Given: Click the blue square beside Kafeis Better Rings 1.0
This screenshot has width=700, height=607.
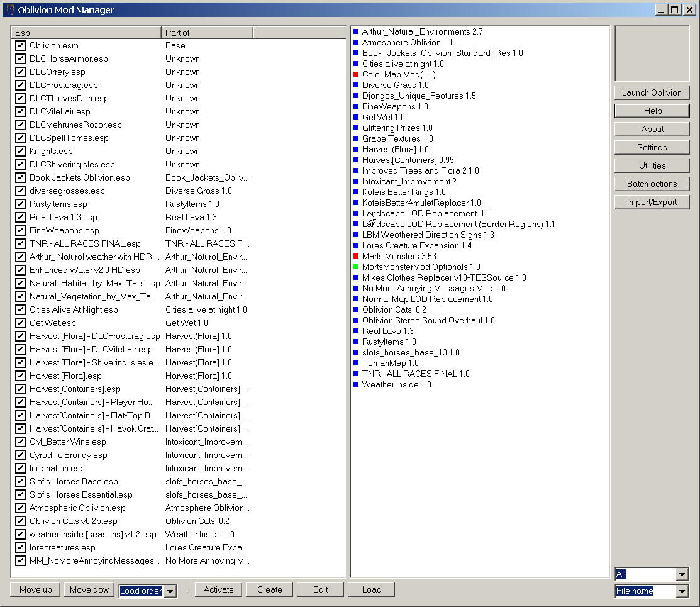Looking at the screenshot, I should click(x=356, y=192).
